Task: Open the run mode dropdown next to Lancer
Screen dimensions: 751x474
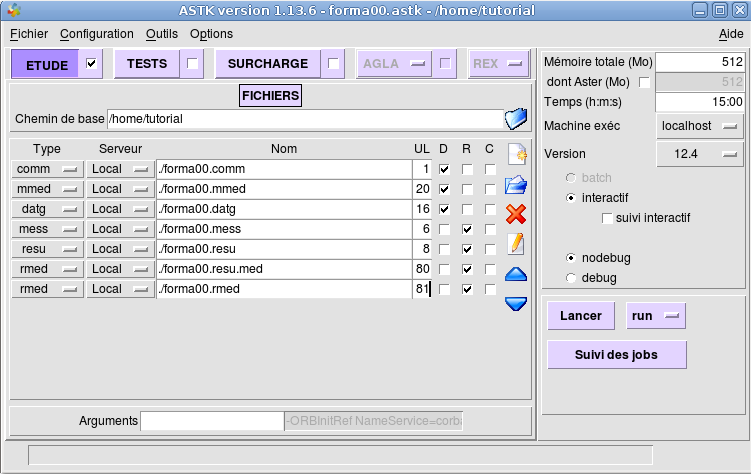Action: 655,316
